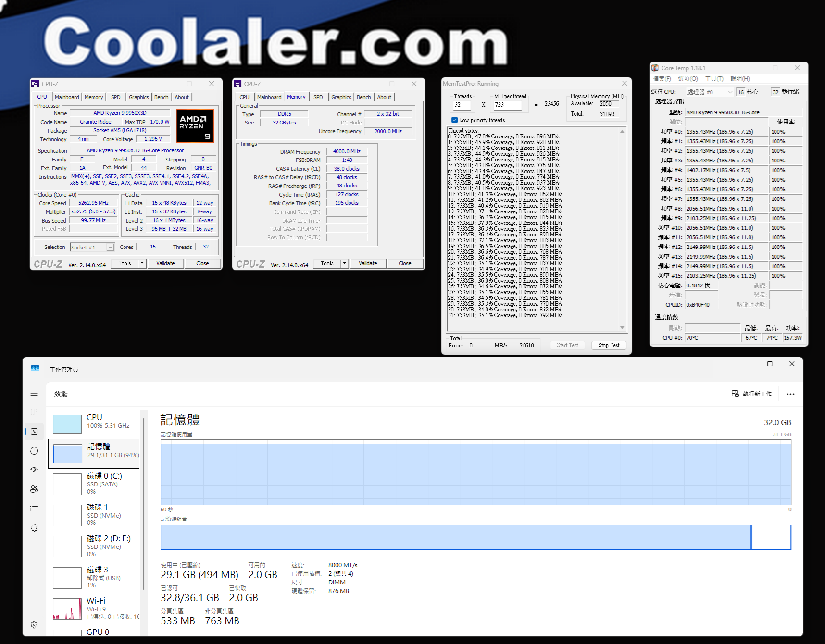Switch to SPD tab in left CPU-Z window
Screen dimensions: 825x644
tap(116, 97)
